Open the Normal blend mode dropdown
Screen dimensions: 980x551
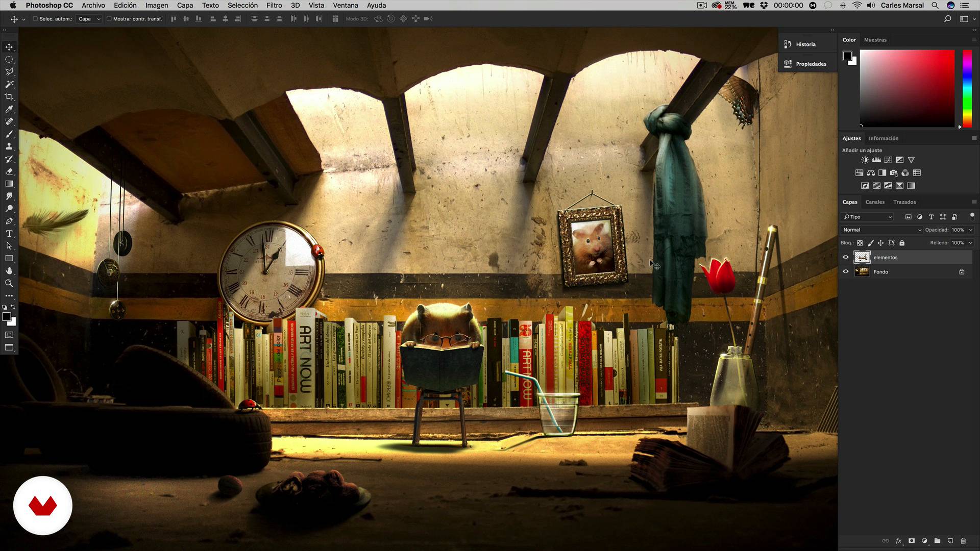(881, 230)
